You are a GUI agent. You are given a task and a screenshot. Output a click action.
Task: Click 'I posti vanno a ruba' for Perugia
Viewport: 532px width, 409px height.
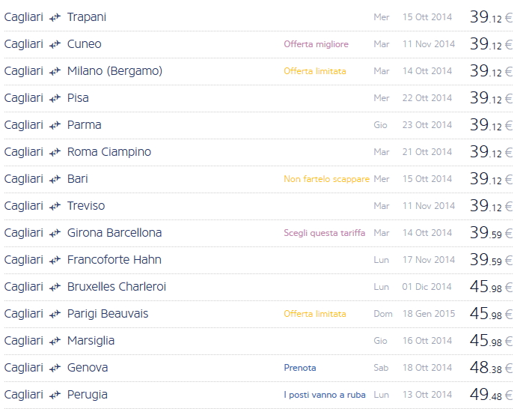(x=324, y=395)
